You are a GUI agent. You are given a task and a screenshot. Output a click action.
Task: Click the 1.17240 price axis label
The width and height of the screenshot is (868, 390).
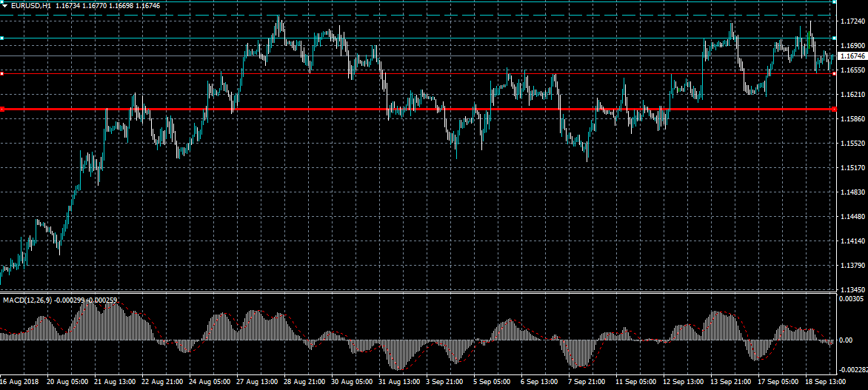pyautogui.click(x=852, y=21)
